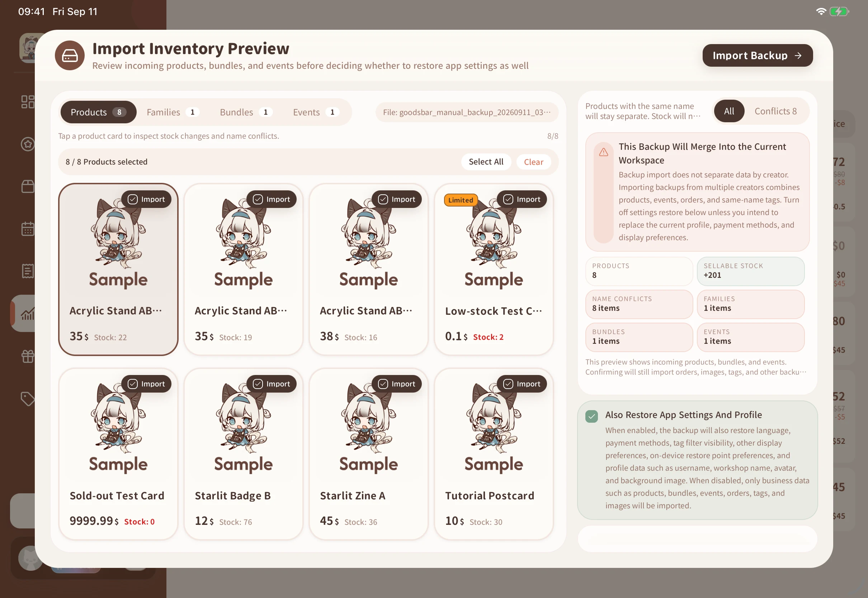Click the inventory drive icon in header
The image size is (868, 598).
(70, 56)
